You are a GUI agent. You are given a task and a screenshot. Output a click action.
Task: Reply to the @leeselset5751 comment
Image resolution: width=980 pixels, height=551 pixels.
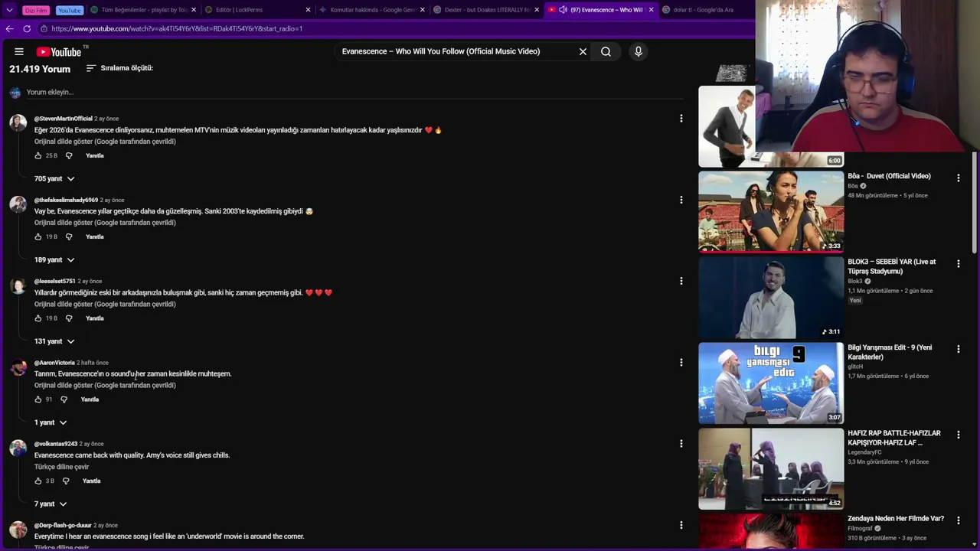[95, 318]
